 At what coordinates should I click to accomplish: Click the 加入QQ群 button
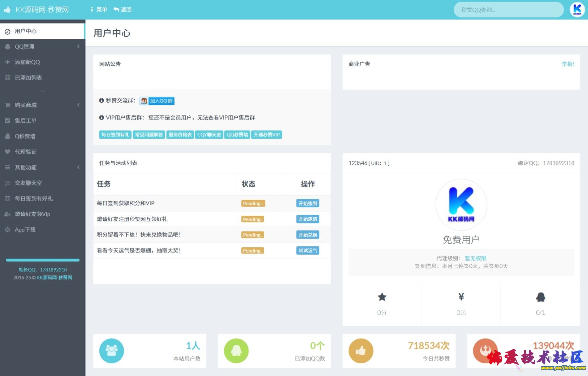[x=157, y=101]
